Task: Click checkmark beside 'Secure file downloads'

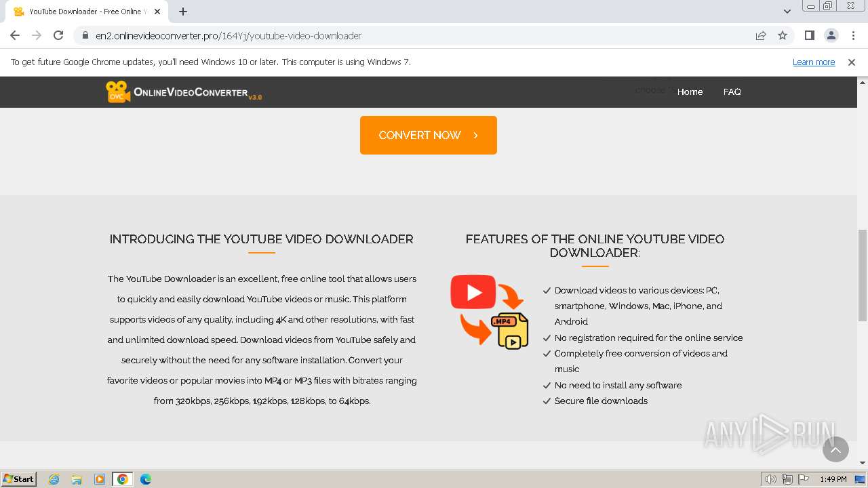Action: click(547, 401)
